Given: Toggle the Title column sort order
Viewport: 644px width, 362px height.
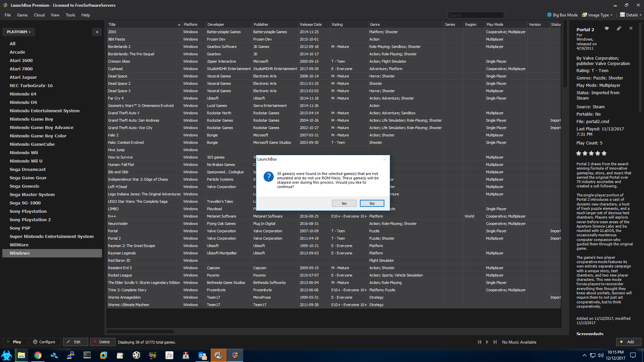Looking at the screenshot, I should coord(144,24).
